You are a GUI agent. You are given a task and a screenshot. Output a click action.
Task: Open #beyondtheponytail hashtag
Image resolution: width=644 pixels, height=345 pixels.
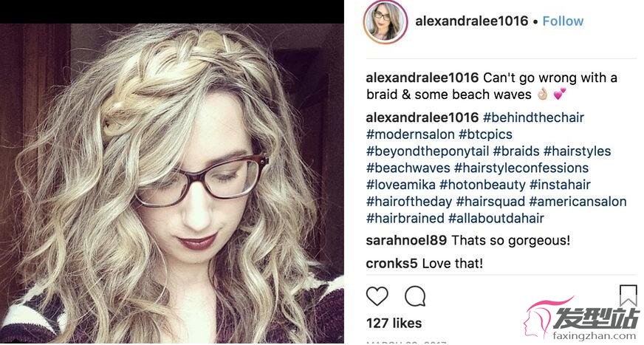[428, 151]
